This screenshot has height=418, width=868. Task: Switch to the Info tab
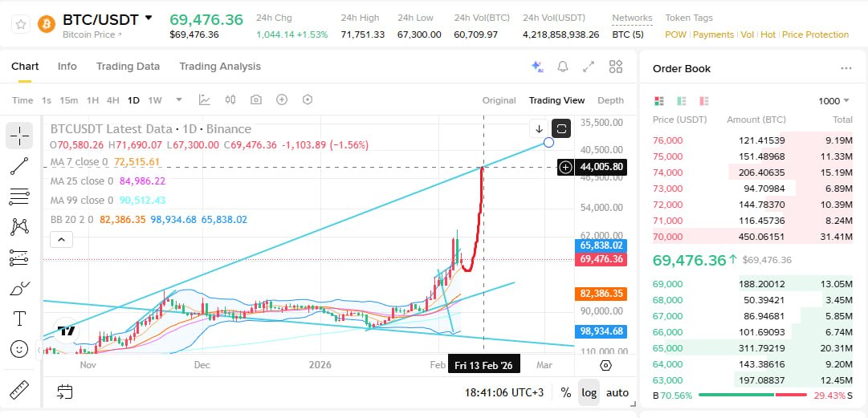pos(67,67)
